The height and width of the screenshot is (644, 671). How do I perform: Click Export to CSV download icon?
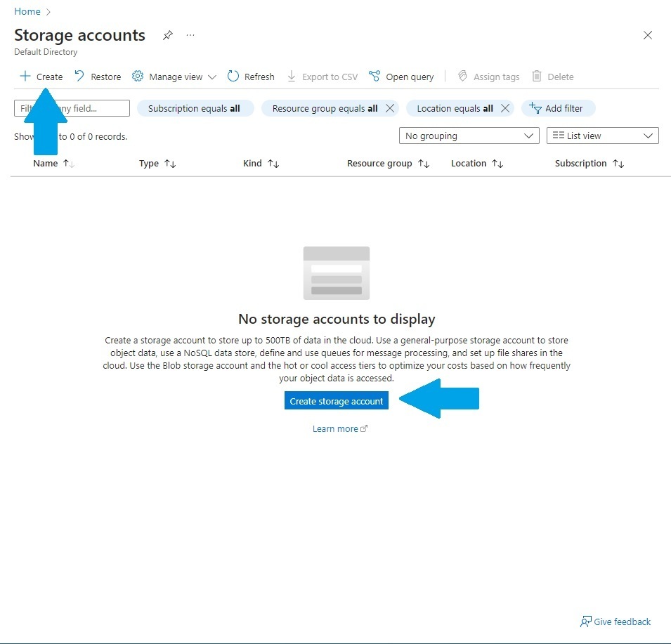click(x=292, y=76)
